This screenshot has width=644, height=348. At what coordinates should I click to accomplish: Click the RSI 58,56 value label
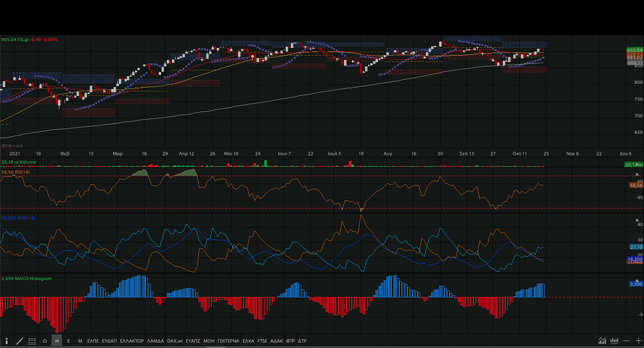pyautogui.click(x=636, y=186)
